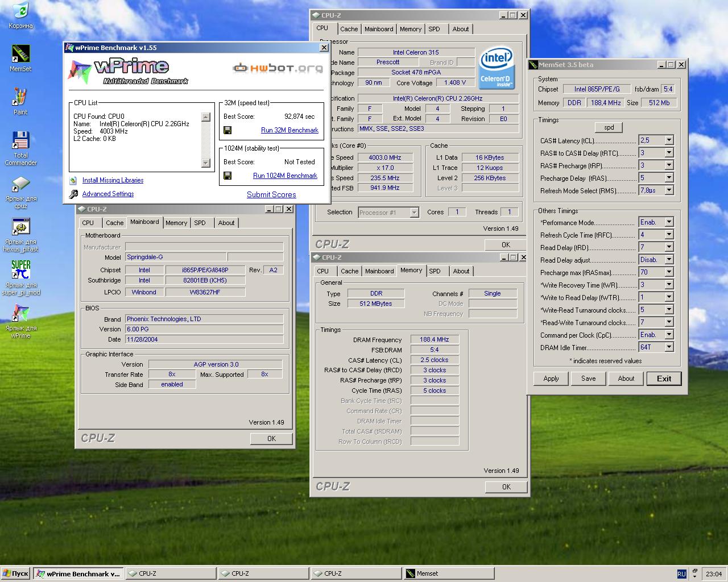Select SPD tab in Mainboard CPU-Z window

click(200, 223)
